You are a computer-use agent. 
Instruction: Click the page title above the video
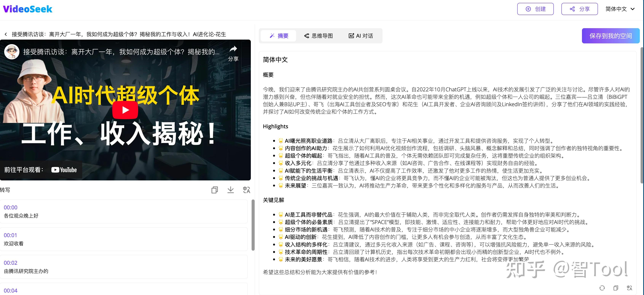119,34
